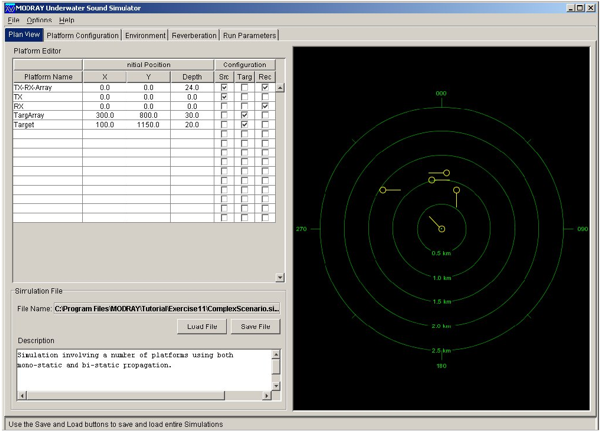Viewport: 600px width, 433px height.
Task: Click the Depth value 30.0 cell
Action: [192, 115]
